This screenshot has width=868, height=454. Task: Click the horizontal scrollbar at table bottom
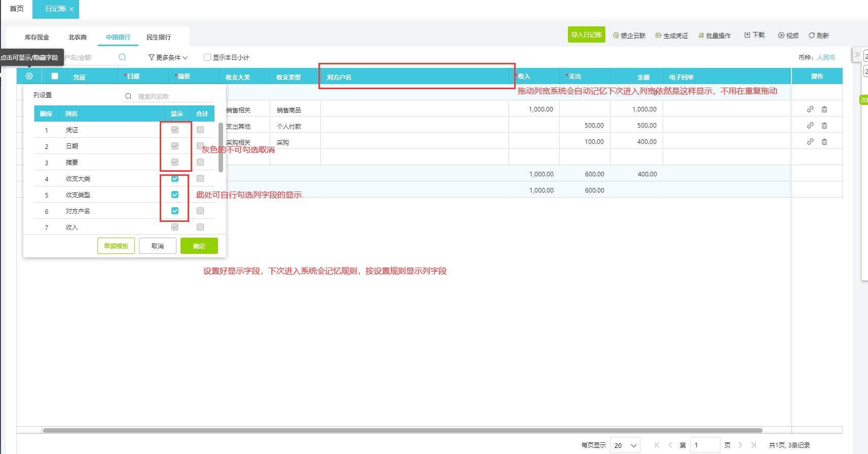[x=402, y=430]
